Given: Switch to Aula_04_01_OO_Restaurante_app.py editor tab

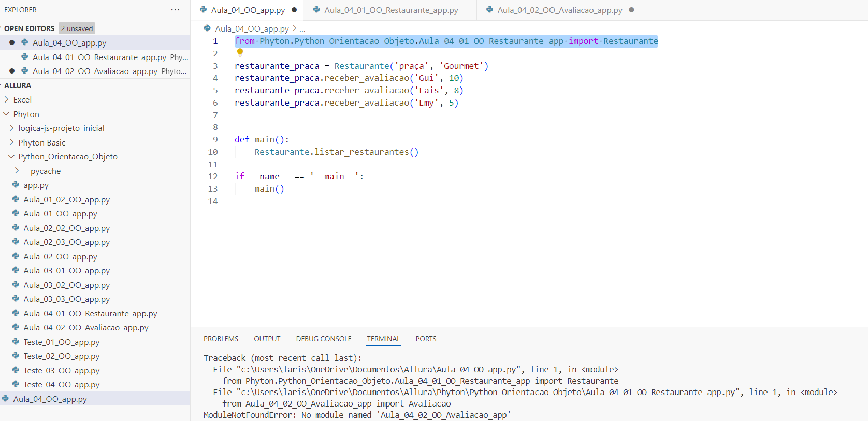Looking at the screenshot, I should pyautogui.click(x=391, y=10).
